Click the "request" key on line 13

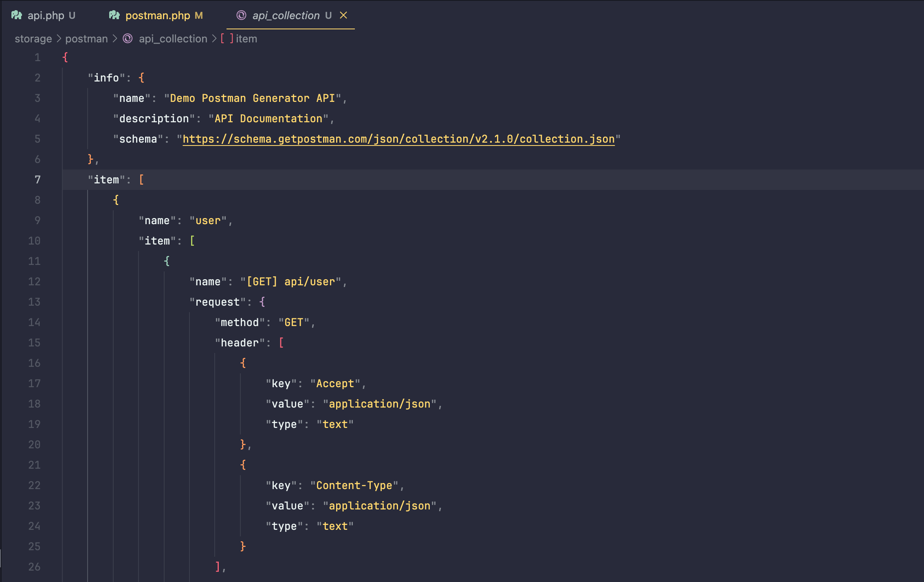tap(218, 302)
